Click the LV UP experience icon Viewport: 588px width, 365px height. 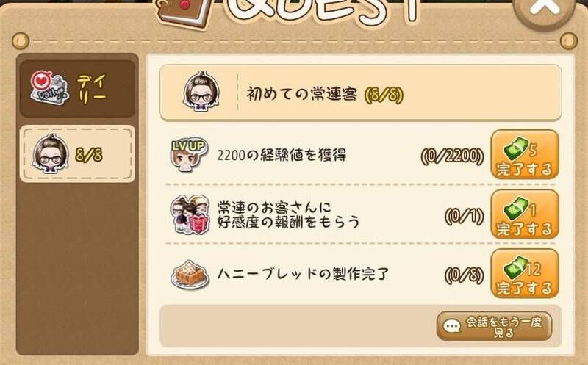click(x=188, y=155)
